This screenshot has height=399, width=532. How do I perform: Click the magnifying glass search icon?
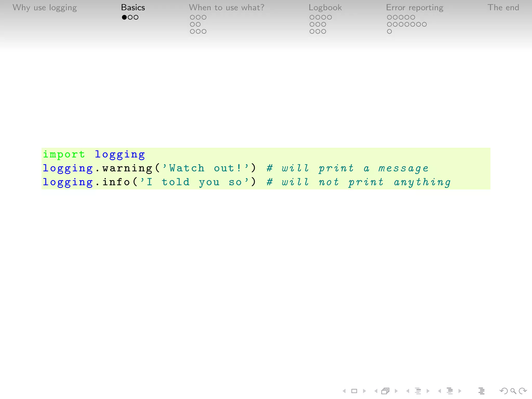tap(513, 391)
